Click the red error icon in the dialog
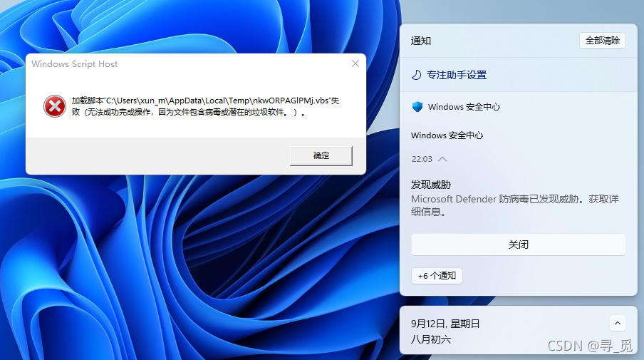644x360 pixels. tap(55, 106)
